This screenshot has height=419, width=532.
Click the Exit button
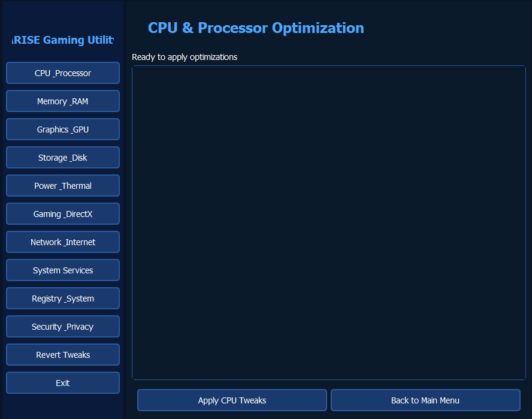point(63,383)
